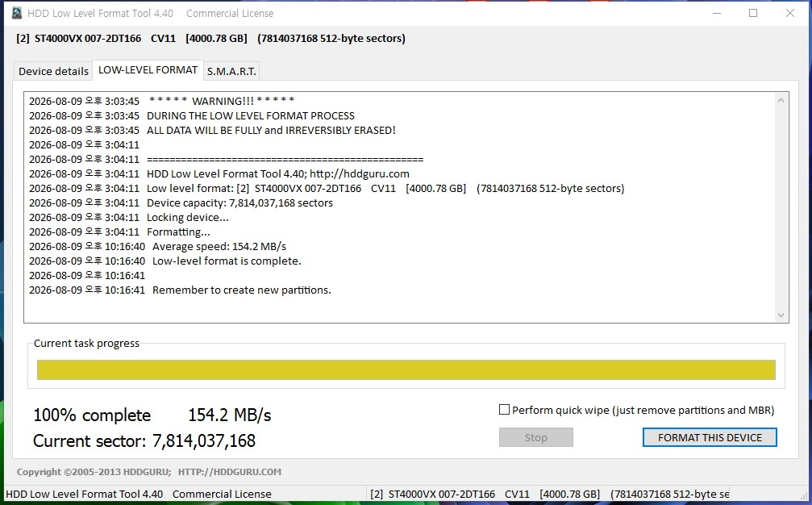Enable the Perform quick wipe checkbox
Image resolution: width=812 pixels, height=505 pixels.
point(504,410)
